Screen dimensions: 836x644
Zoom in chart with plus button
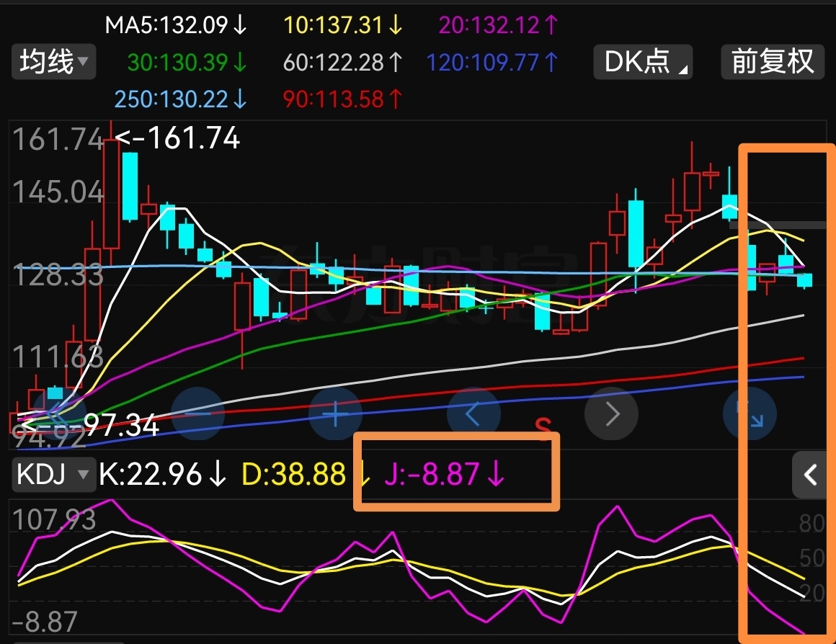pos(335,413)
